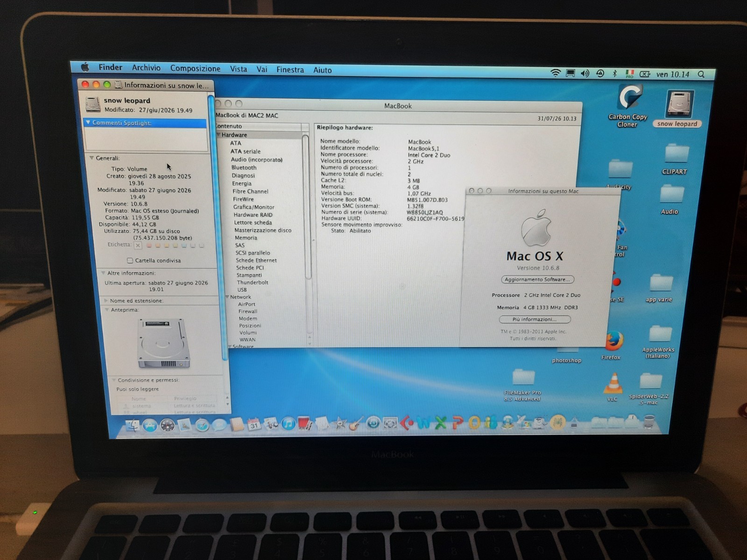Launch App Store from the Dock
This screenshot has height=560, width=747.
(150, 425)
